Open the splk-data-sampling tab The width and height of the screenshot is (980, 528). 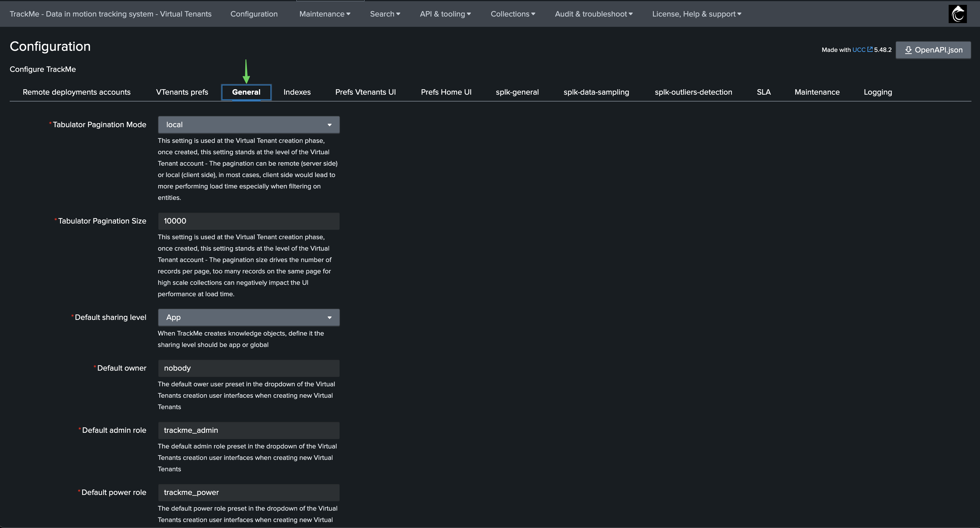[596, 92]
